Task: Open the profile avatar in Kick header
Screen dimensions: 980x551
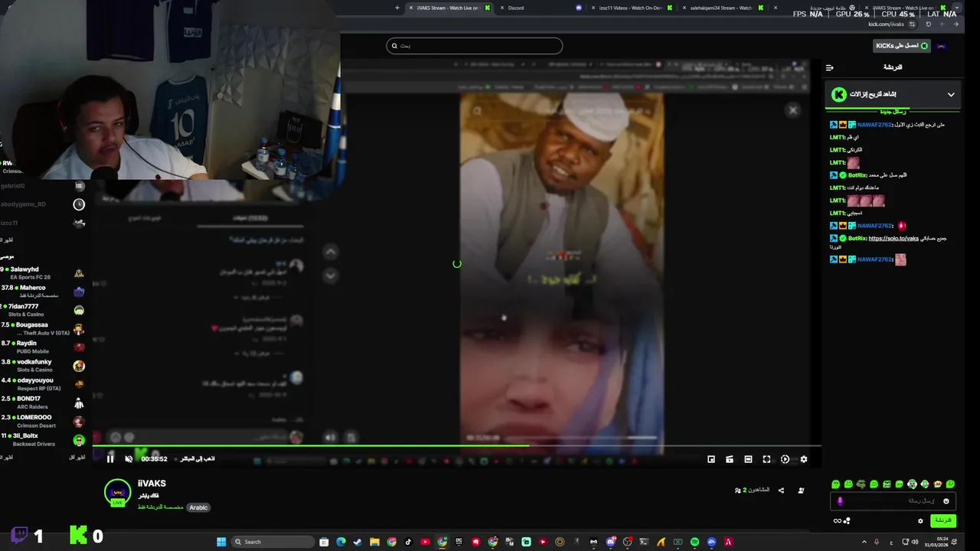Action: (x=942, y=46)
